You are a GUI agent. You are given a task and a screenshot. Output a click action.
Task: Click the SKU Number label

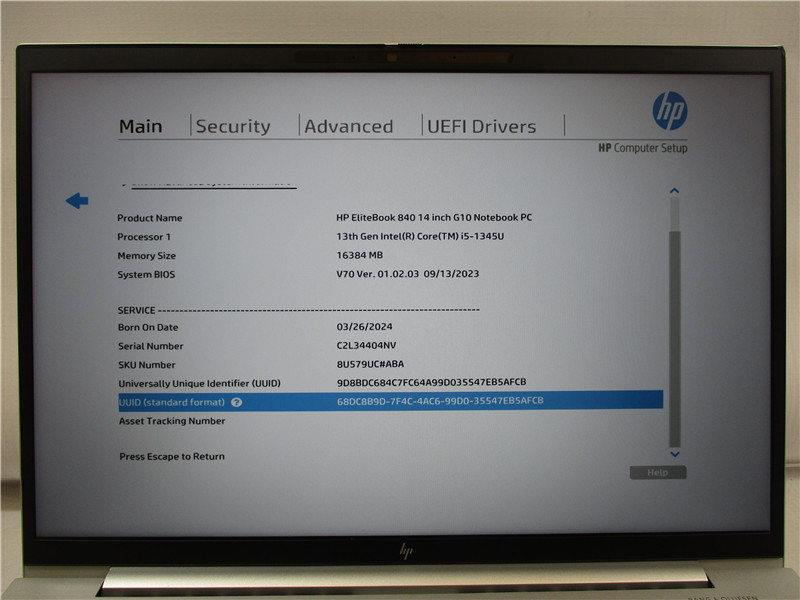click(x=146, y=365)
